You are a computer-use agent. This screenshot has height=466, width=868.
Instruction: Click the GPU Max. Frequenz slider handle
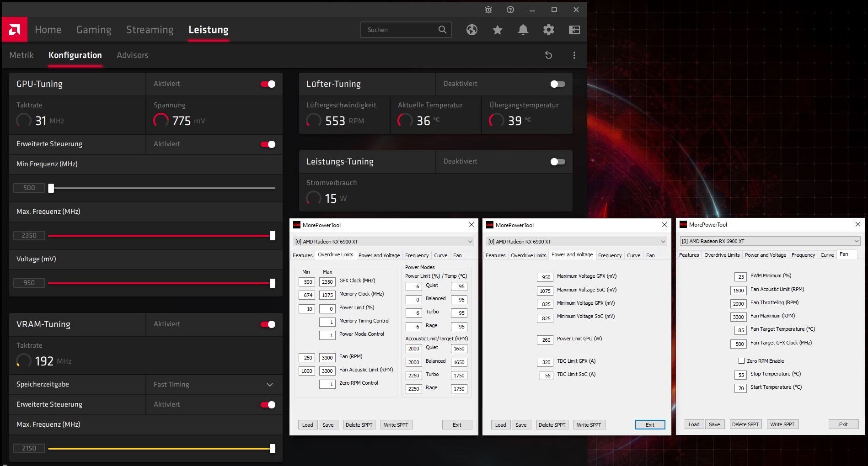tap(273, 236)
